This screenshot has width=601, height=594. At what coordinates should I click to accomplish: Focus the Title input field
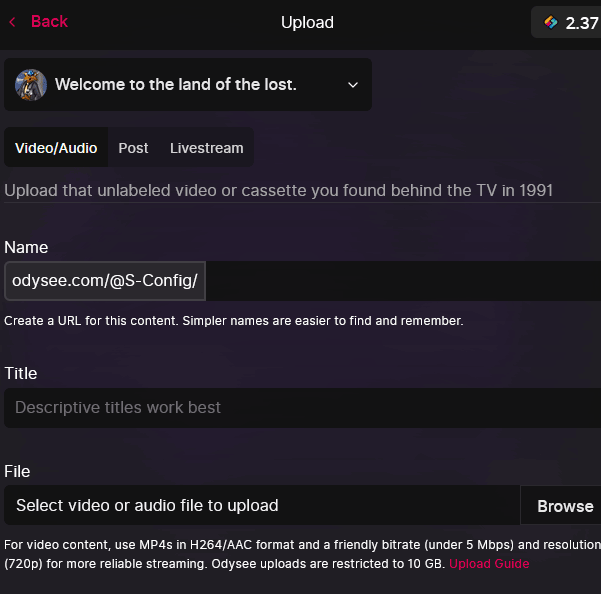point(302,408)
